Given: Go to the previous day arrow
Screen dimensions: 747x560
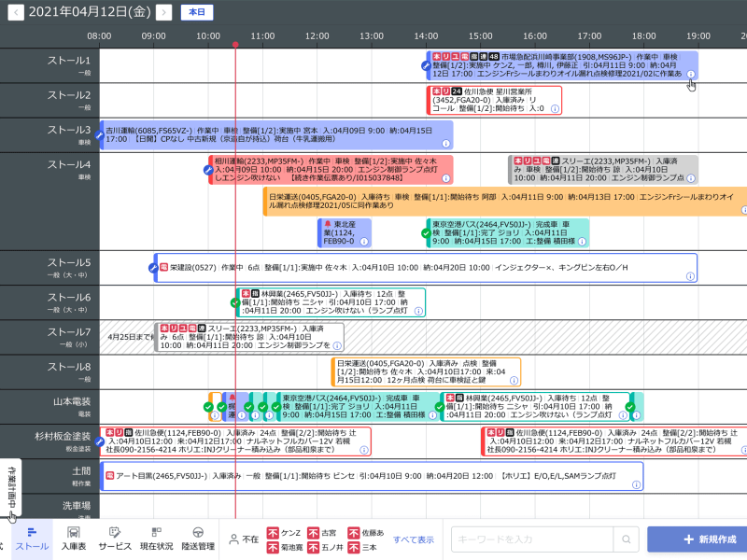Looking at the screenshot, I should [x=14, y=12].
